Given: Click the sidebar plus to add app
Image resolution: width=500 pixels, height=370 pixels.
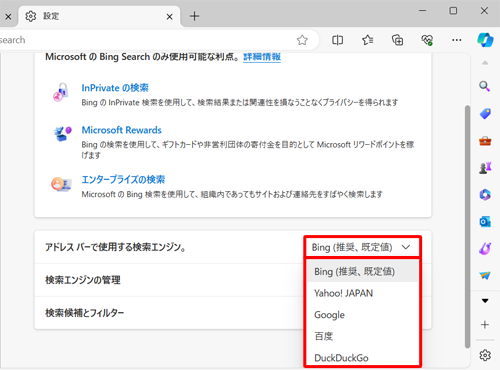Looking at the screenshot, I should (x=485, y=325).
